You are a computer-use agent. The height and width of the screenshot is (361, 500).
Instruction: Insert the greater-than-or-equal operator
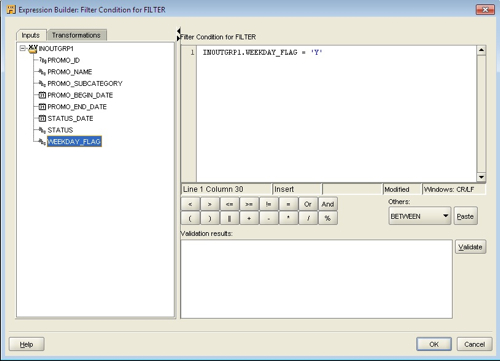pyautogui.click(x=249, y=204)
